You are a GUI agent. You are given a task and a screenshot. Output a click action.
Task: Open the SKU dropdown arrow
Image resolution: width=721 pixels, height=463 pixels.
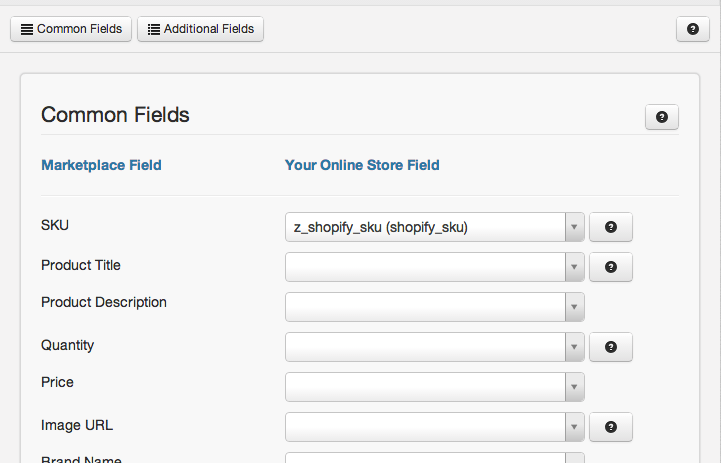[574, 227]
